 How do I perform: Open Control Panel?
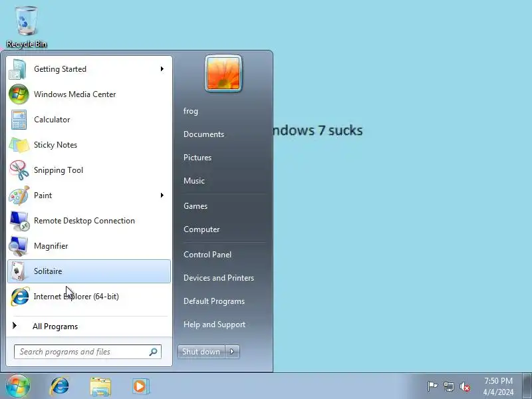click(x=207, y=255)
